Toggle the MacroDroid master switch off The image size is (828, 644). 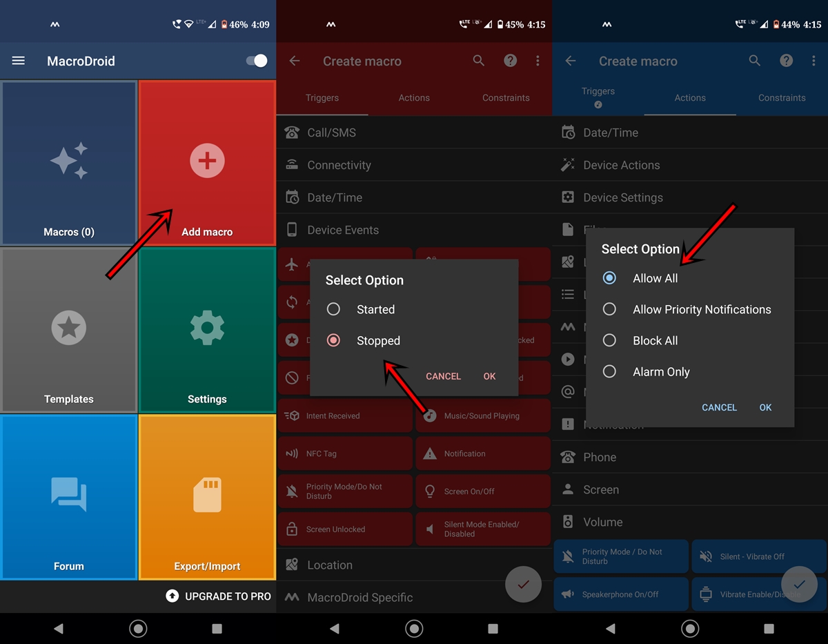click(x=256, y=61)
